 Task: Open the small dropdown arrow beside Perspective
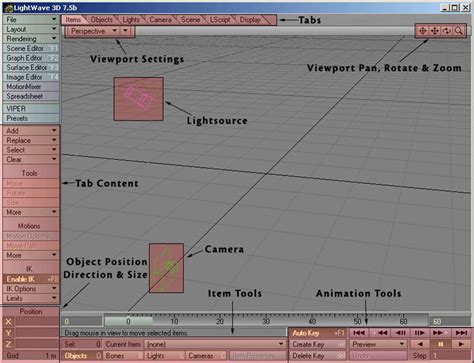pyautogui.click(x=126, y=31)
